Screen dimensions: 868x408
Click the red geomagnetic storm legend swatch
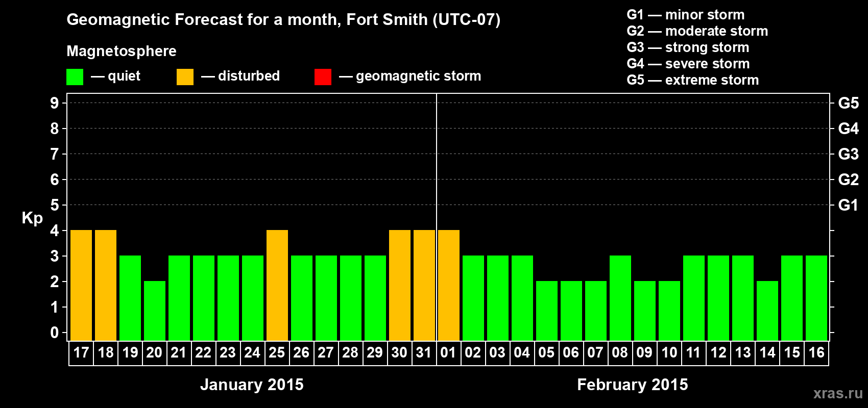coord(323,77)
